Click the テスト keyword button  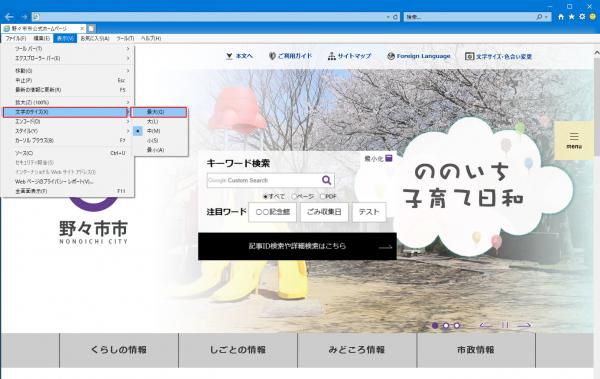tap(369, 212)
